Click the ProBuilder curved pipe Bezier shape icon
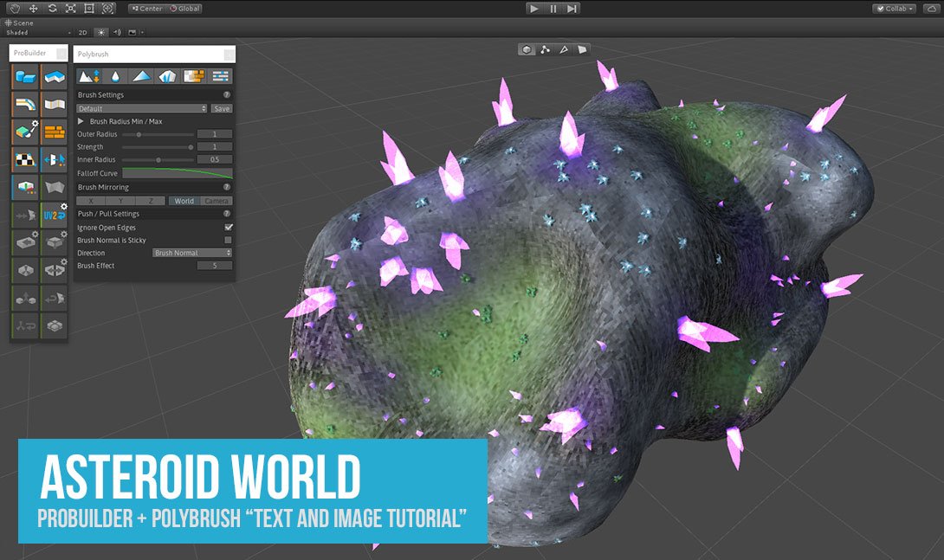This screenshot has height=560, width=944. 25,104
